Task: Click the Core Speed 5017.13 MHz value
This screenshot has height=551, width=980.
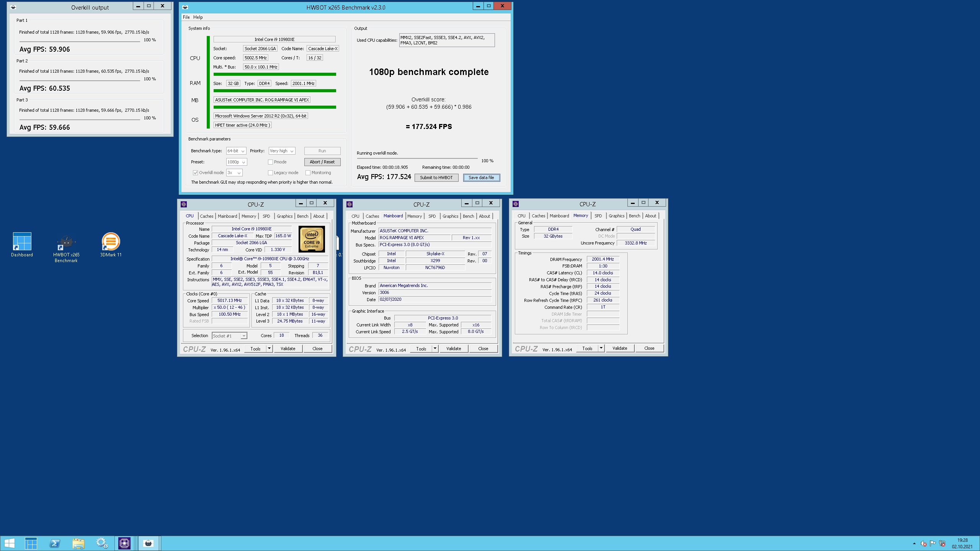Action: coord(230,300)
